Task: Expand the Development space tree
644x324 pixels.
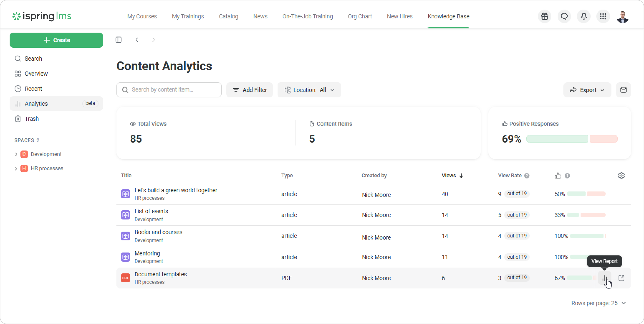Action: tap(16, 154)
